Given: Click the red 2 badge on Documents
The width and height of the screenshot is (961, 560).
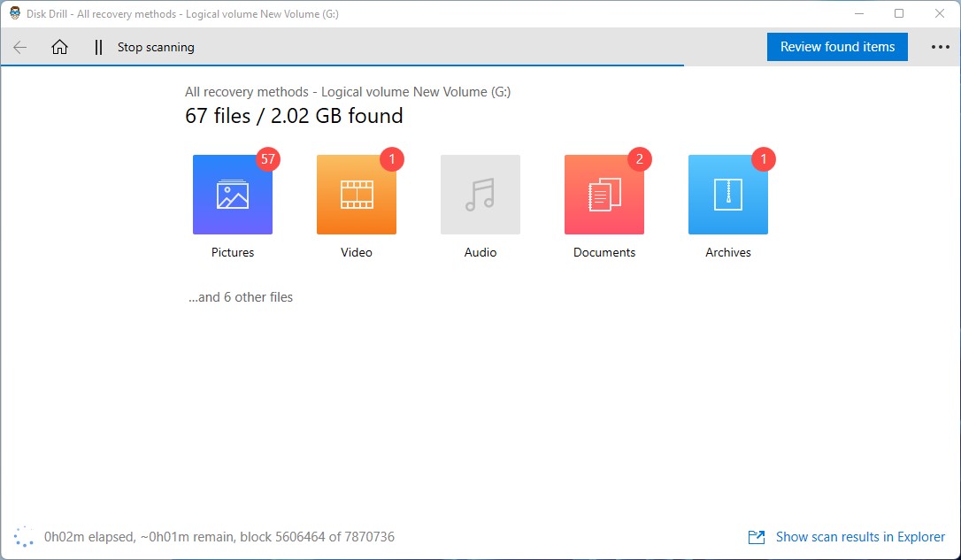Looking at the screenshot, I should point(640,159).
